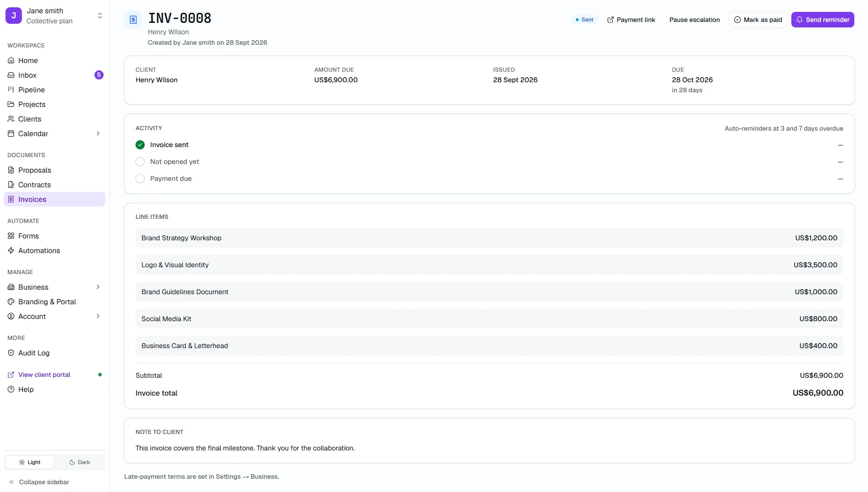Switch to Light theme
The width and height of the screenshot is (868, 492).
30,462
